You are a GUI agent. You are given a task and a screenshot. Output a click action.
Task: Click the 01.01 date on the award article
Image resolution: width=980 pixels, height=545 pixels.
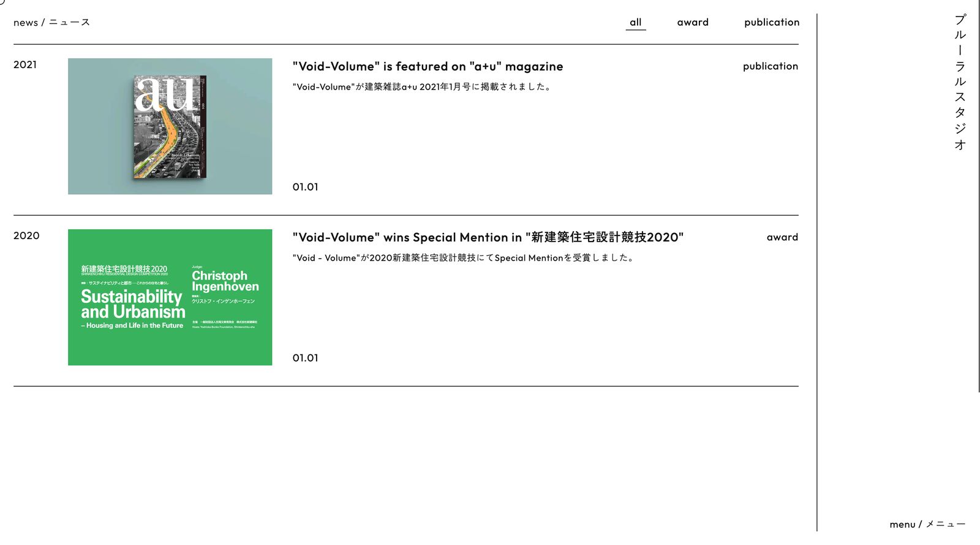(305, 358)
